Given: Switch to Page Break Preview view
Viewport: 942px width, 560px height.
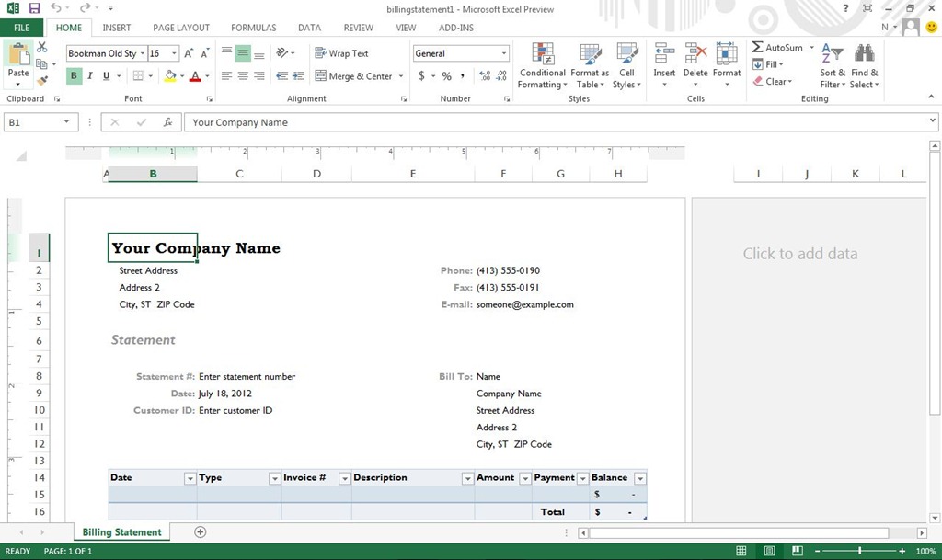Looking at the screenshot, I should click(x=798, y=551).
